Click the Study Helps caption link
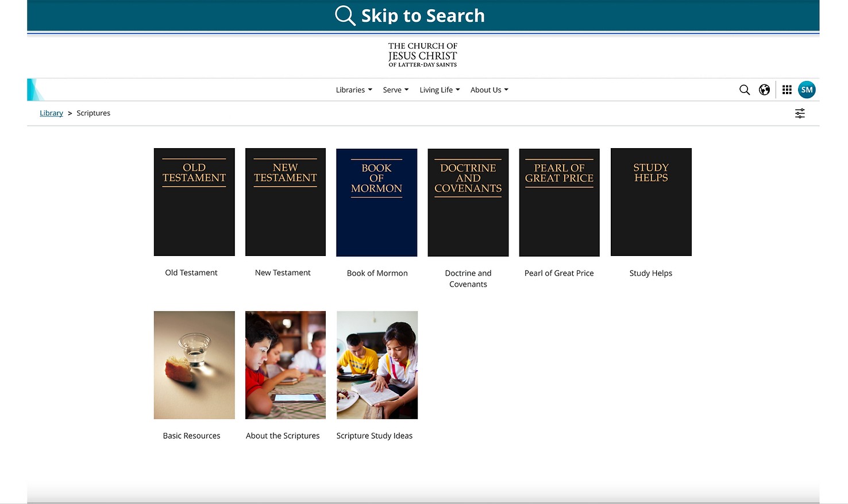The height and width of the screenshot is (504, 848). click(651, 273)
